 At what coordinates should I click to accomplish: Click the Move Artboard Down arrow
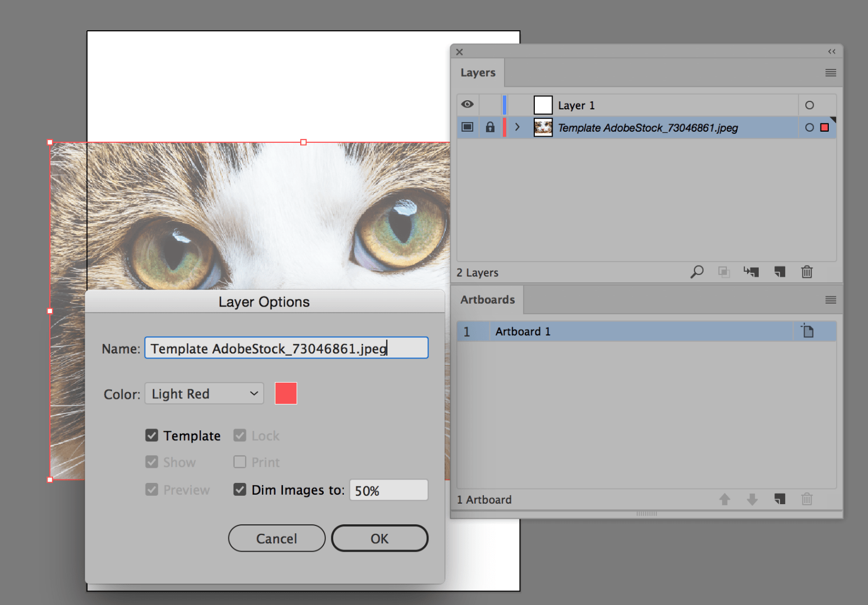click(752, 499)
